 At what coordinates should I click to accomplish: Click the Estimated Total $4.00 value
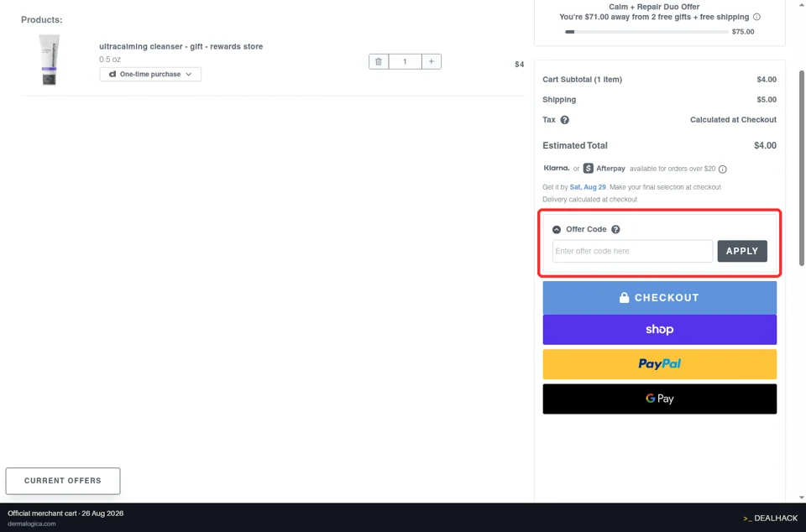[765, 146]
